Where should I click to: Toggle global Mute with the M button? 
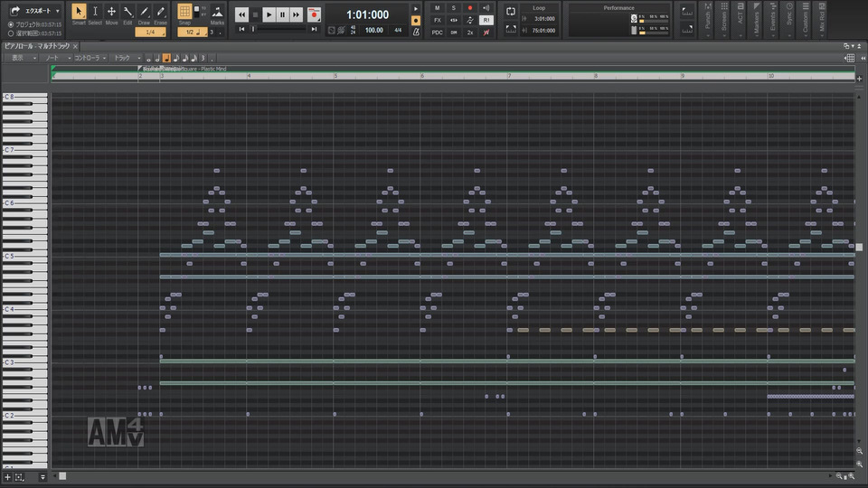tap(438, 8)
